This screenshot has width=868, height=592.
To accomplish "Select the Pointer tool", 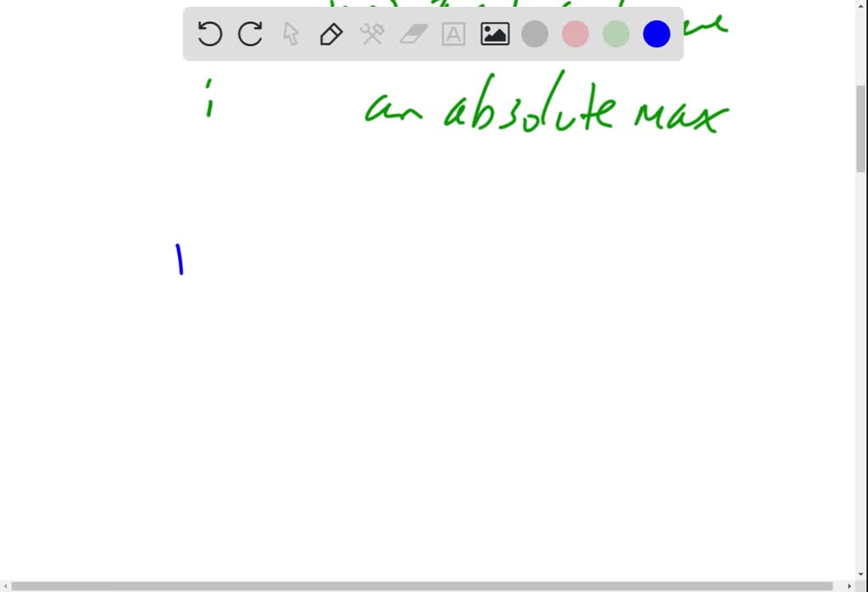I will [290, 34].
